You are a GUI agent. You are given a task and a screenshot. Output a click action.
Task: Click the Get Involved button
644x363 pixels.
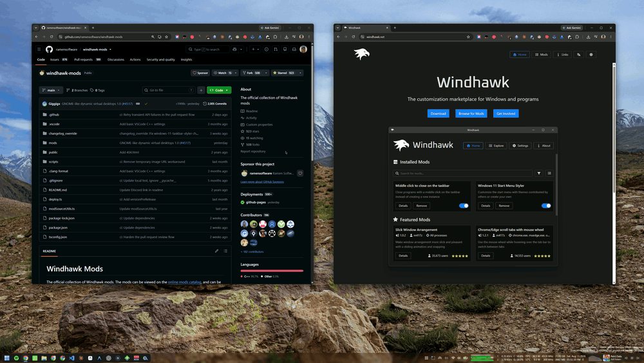coord(506,113)
